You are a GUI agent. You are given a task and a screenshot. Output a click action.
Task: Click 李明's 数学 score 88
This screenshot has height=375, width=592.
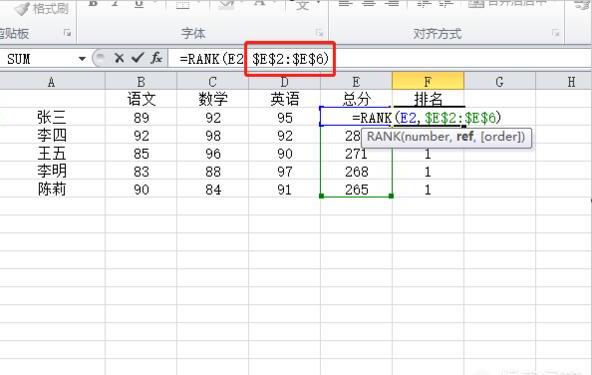(213, 171)
